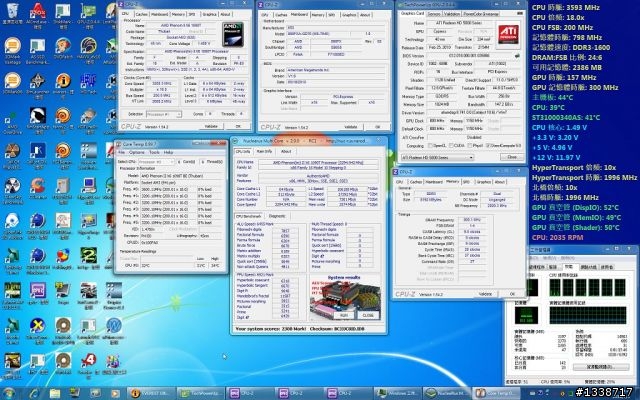
Task: Click the 'CPU: 2035 RPM' overlay line
Action: (558, 238)
